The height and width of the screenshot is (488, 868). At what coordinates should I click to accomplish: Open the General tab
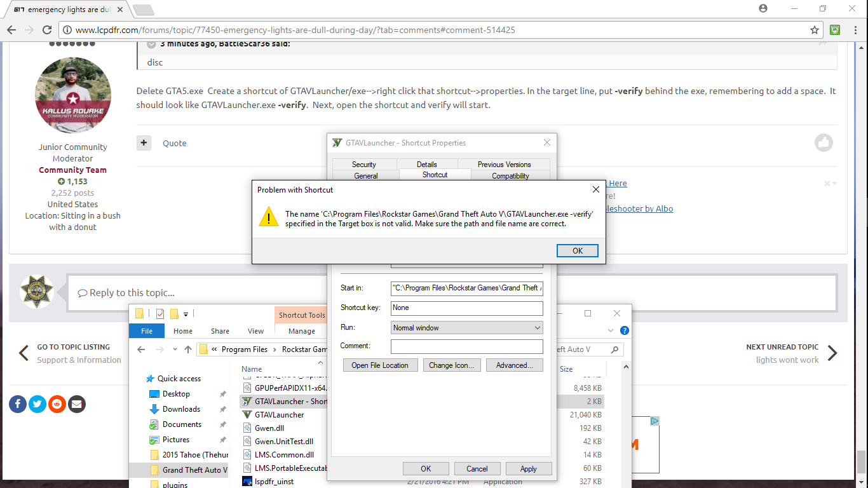click(366, 175)
